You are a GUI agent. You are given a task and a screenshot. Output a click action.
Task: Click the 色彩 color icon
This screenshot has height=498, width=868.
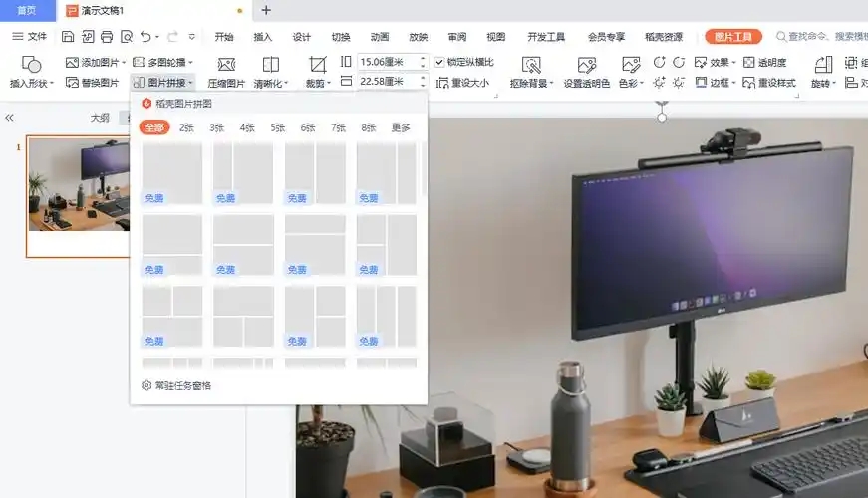click(631, 64)
